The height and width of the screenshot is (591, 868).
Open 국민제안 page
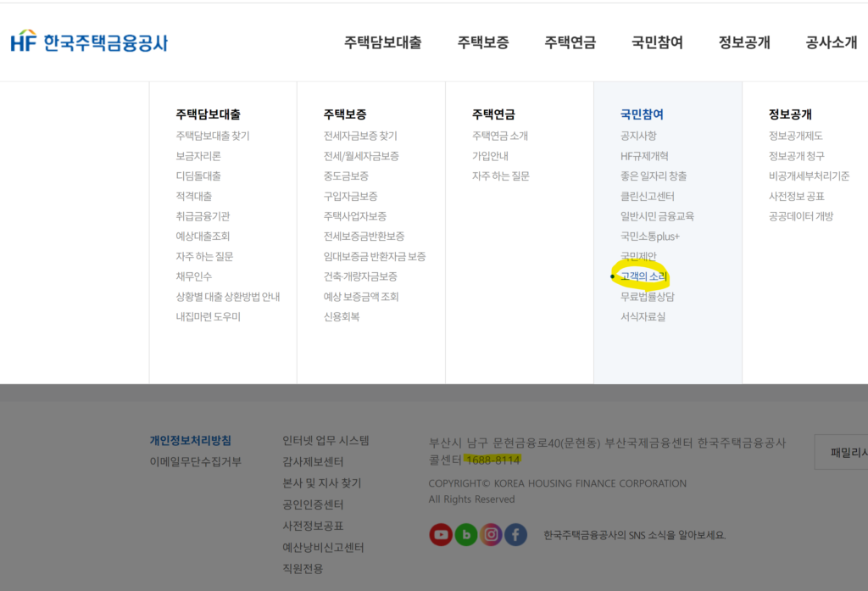(638, 256)
